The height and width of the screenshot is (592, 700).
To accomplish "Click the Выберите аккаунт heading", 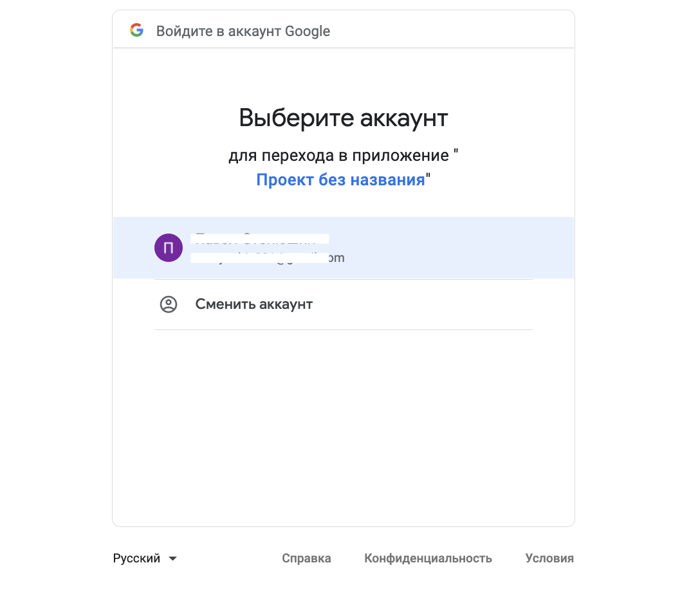I will pos(344,118).
